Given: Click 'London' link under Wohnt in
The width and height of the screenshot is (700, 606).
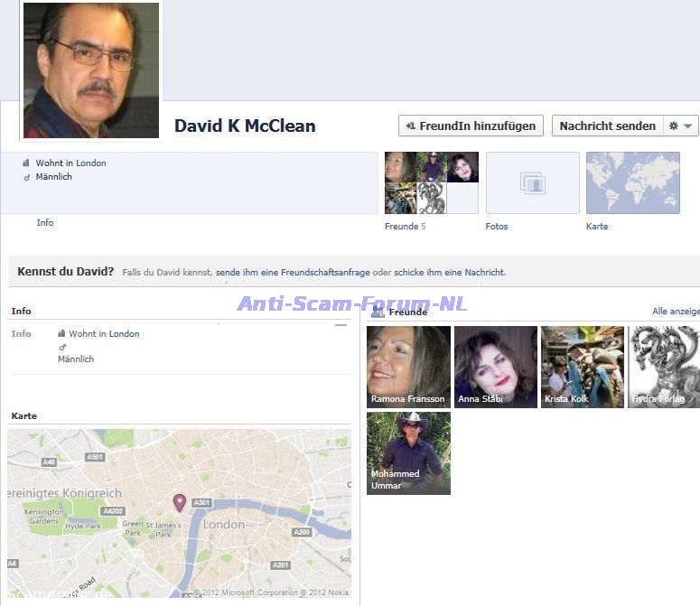Looking at the screenshot, I should (x=91, y=163).
